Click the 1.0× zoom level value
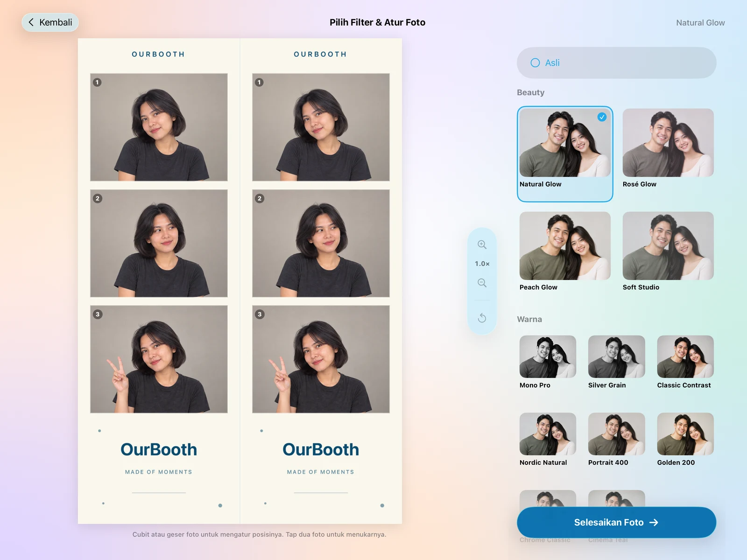This screenshot has height=560, width=747. [x=482, y=264]
